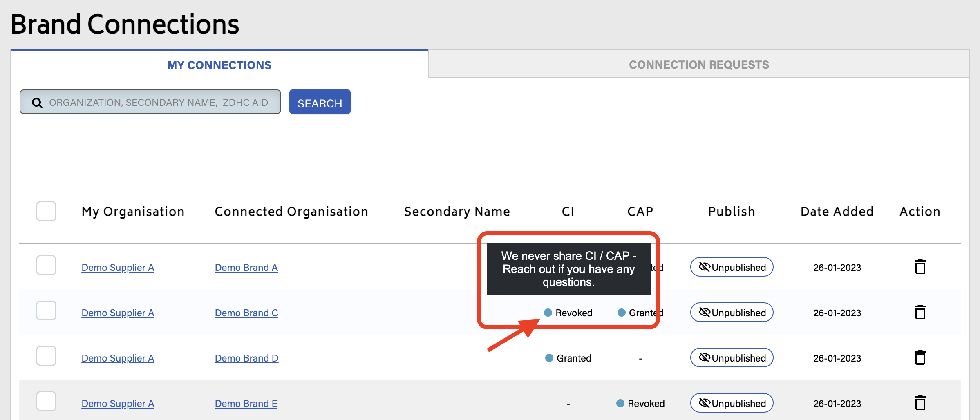Switch to the Connection Requests tab
Viewport: 980px width, 420px height.
(699, 65)
